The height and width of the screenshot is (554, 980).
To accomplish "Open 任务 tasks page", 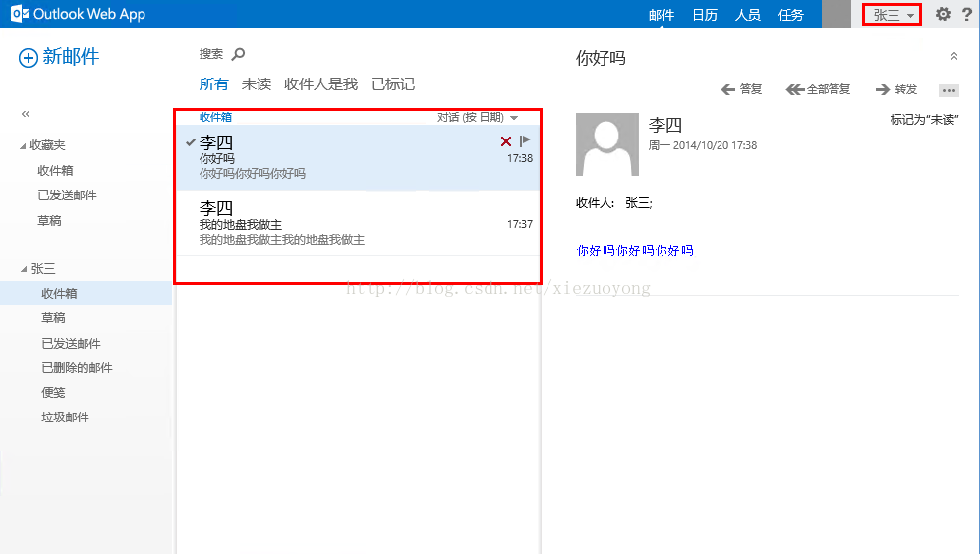I will click(790, 15).
